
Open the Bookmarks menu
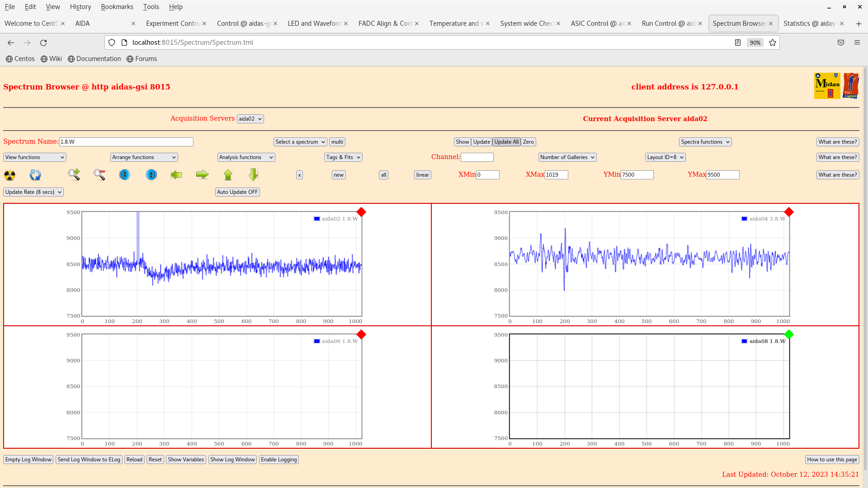pyautogui.click(x=117, y=7)
